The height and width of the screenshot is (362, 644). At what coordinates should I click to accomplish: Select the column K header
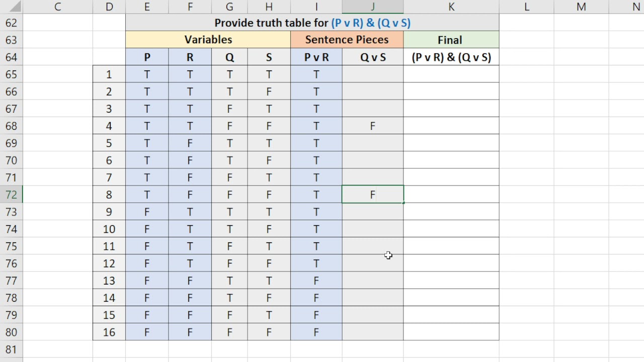pos(451,7)
